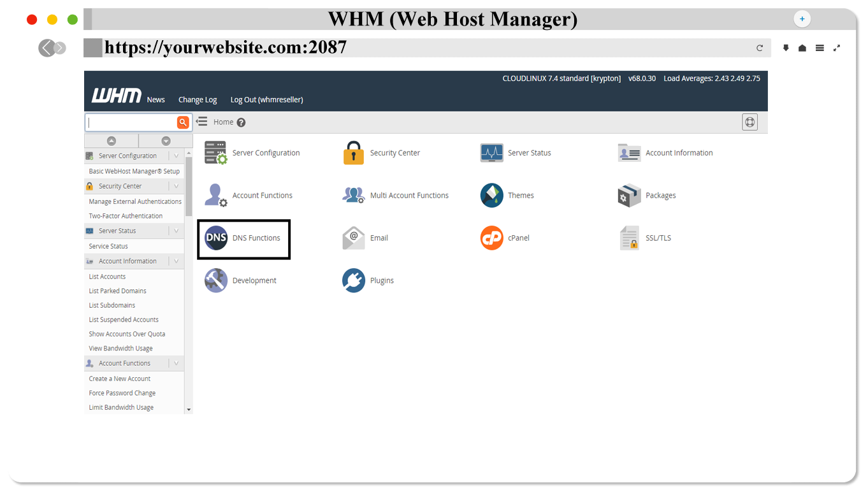Click the browser address bar URL

pos(226,47)
